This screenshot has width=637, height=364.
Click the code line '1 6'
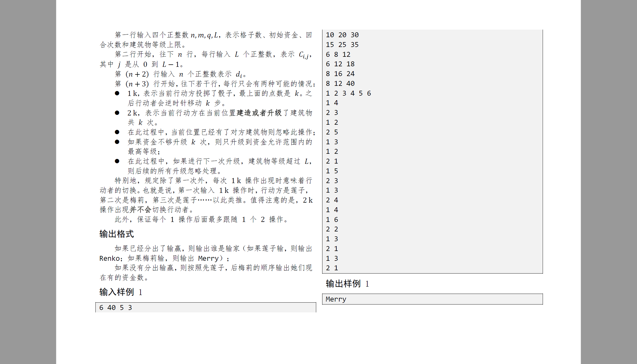332,219
